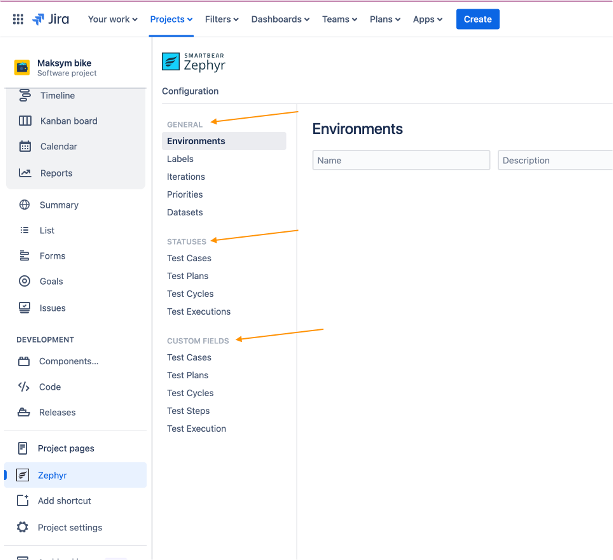Viewport: 613px width, 560px height.
Task: Click Add shortcut in sidebar
Action: tap(64, 501)
